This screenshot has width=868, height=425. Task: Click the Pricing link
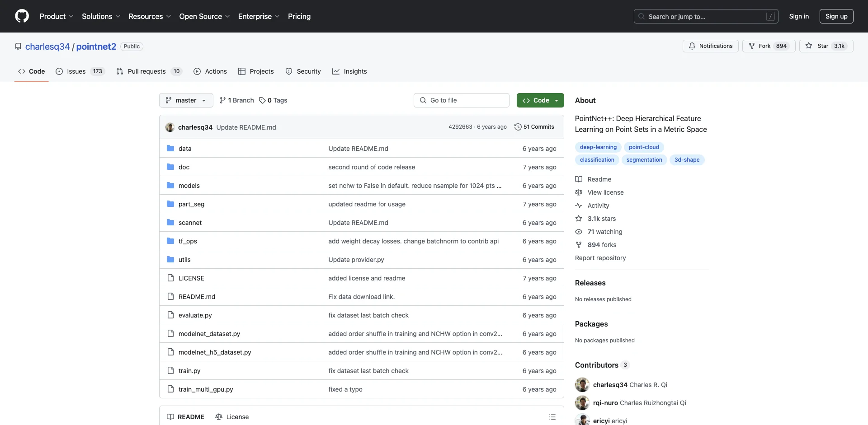pyautogui.click(x=299, y=16)
